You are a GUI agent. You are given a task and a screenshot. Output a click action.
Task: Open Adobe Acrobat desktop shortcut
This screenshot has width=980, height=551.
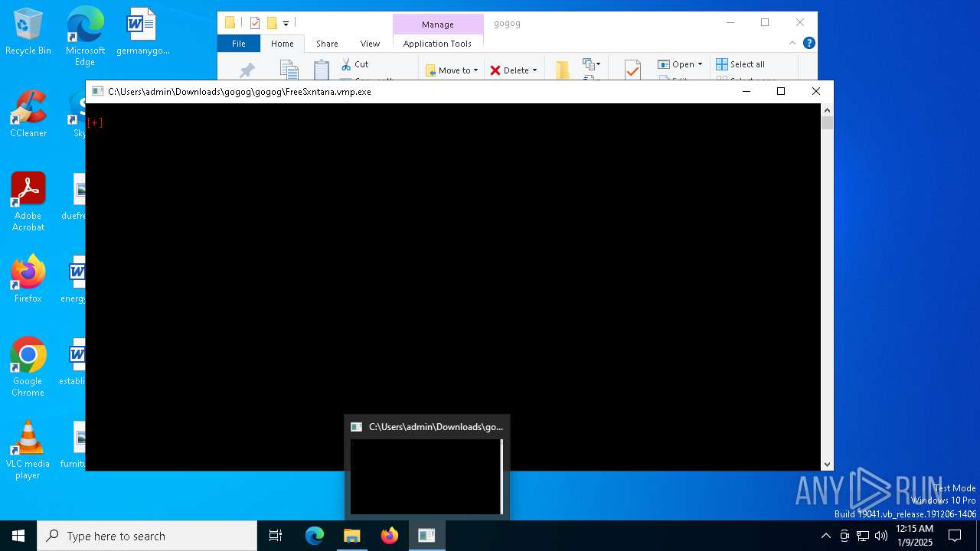[28, 202]
